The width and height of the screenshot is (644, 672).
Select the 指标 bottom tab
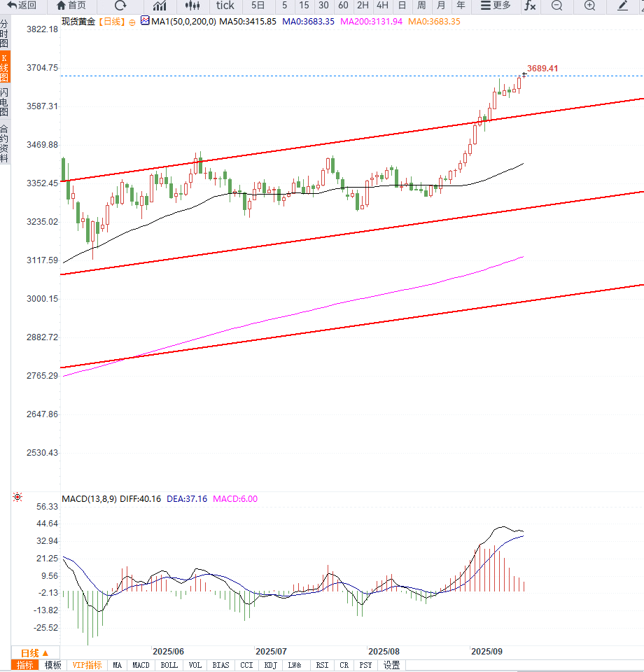point(25,665)
